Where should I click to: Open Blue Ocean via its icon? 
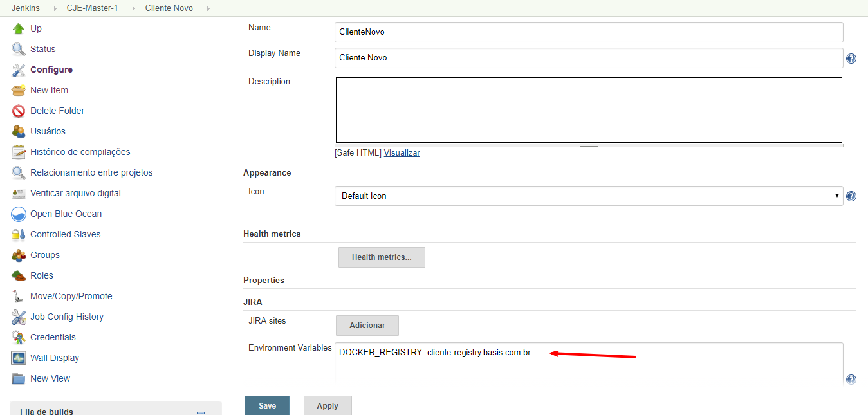coord(18,214)
